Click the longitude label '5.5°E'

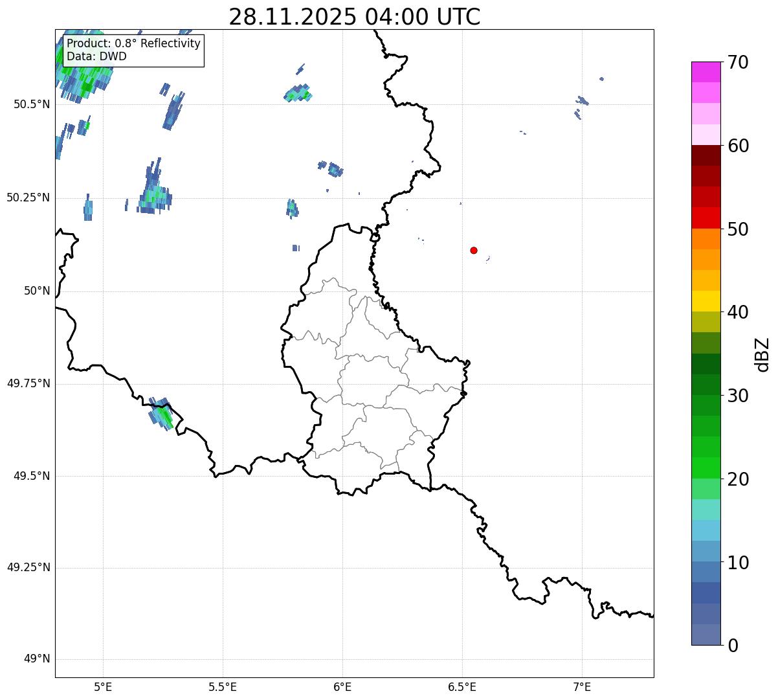pyautogui.click(x=223, y=686)
